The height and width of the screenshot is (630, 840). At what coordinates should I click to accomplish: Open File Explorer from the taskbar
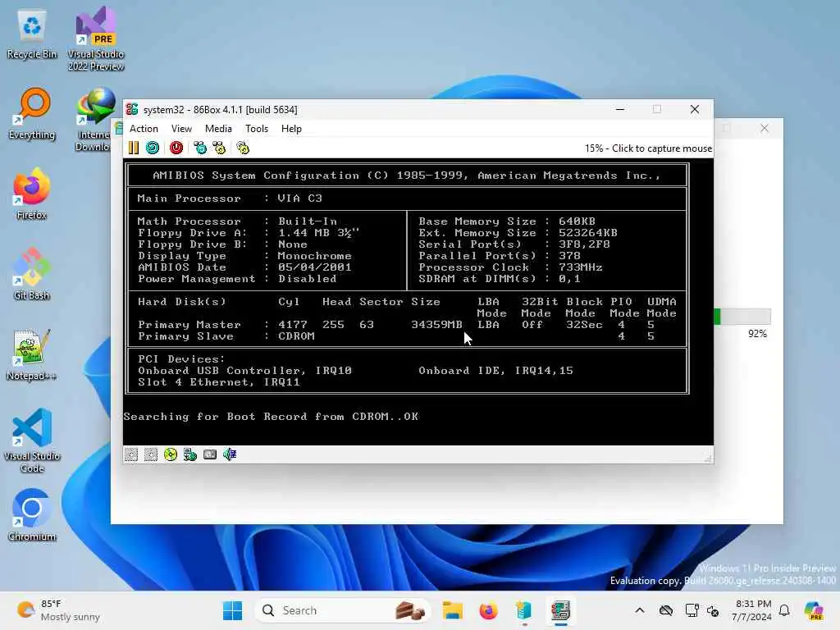click(453, 610)
